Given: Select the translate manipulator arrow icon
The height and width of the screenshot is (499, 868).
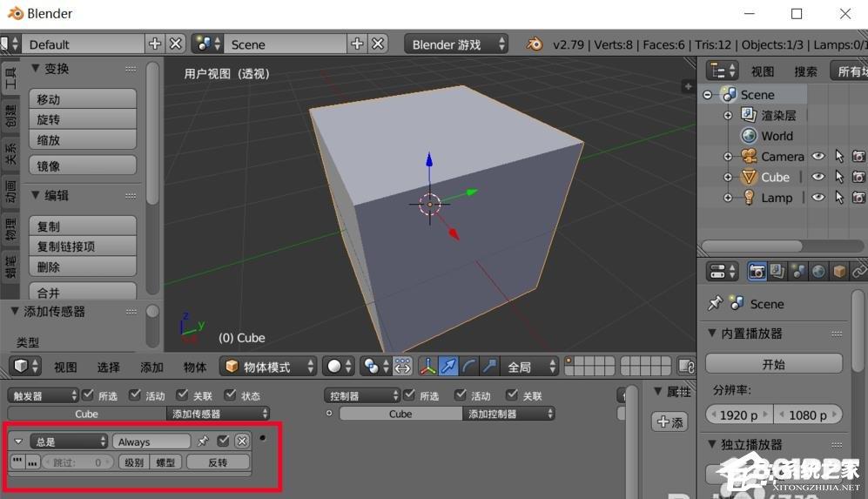Looking at the screenshot, I should pyautogui.click(x=447, y=366).
